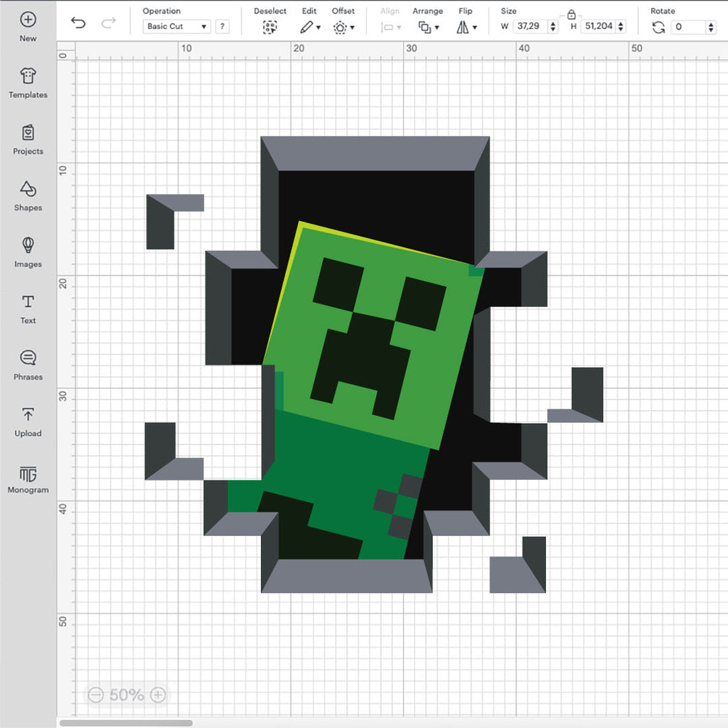Click the Width size input field

click(530, 26)
